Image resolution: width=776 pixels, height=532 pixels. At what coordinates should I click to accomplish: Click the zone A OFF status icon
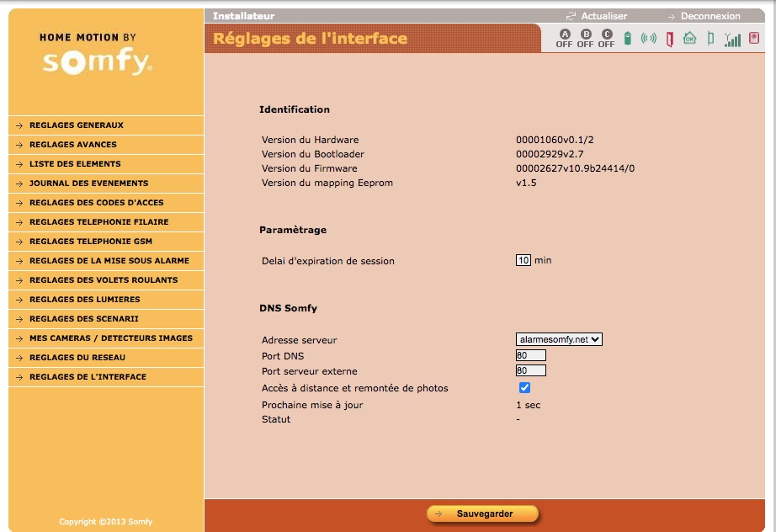tap(564, 38)
